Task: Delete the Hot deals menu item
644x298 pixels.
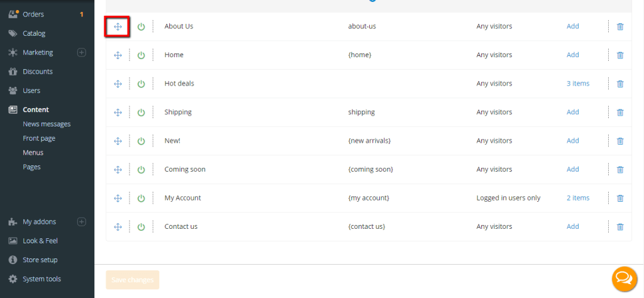Action: pyautogui.click(x=620, y=84)
